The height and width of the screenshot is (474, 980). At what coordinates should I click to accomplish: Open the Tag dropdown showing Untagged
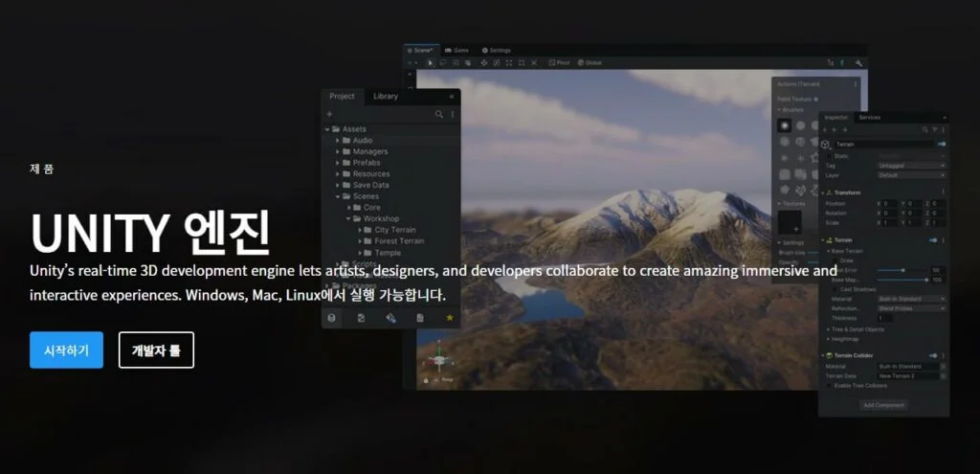911,166
